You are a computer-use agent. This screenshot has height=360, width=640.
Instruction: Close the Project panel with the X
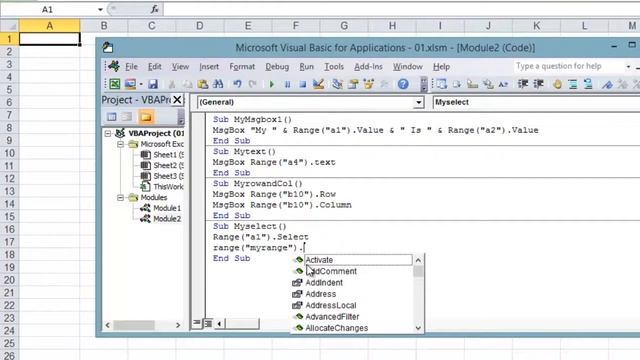[177, 100]
